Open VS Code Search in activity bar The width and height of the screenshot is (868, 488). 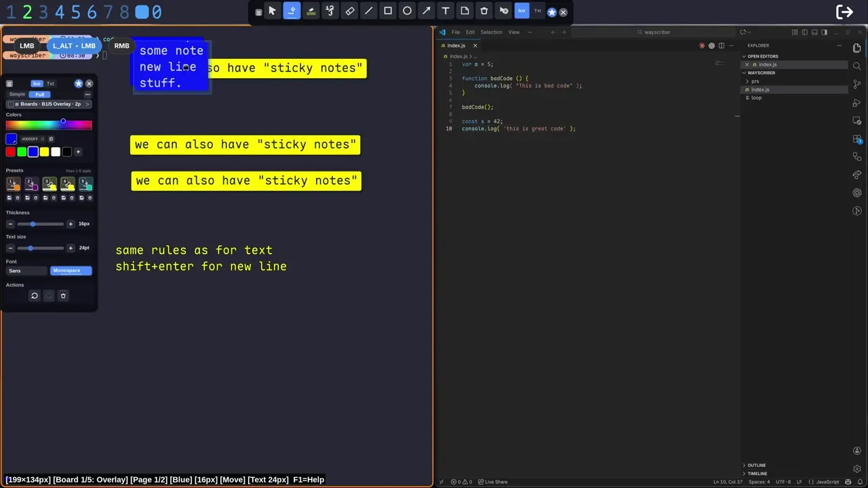click(857, 66)
